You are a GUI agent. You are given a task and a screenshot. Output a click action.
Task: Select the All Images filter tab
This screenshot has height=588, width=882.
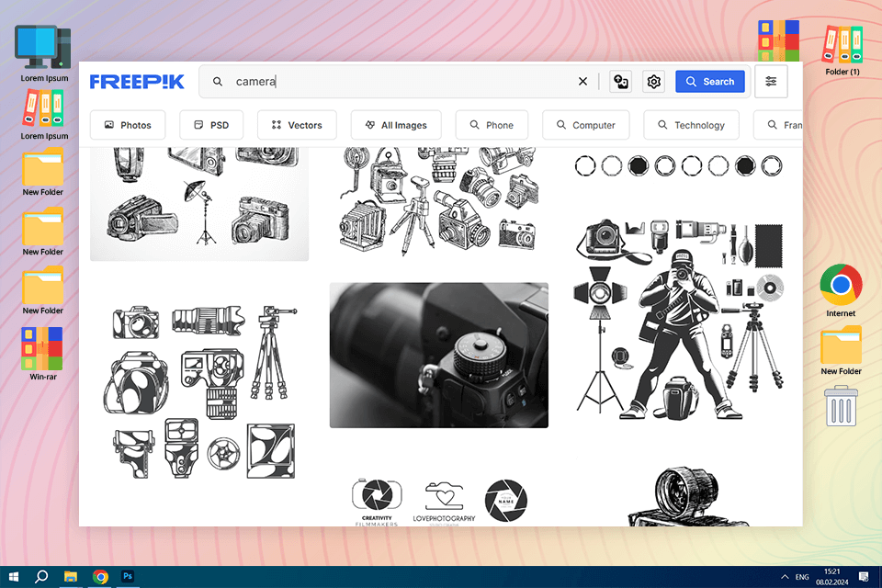tap(396, 125)
